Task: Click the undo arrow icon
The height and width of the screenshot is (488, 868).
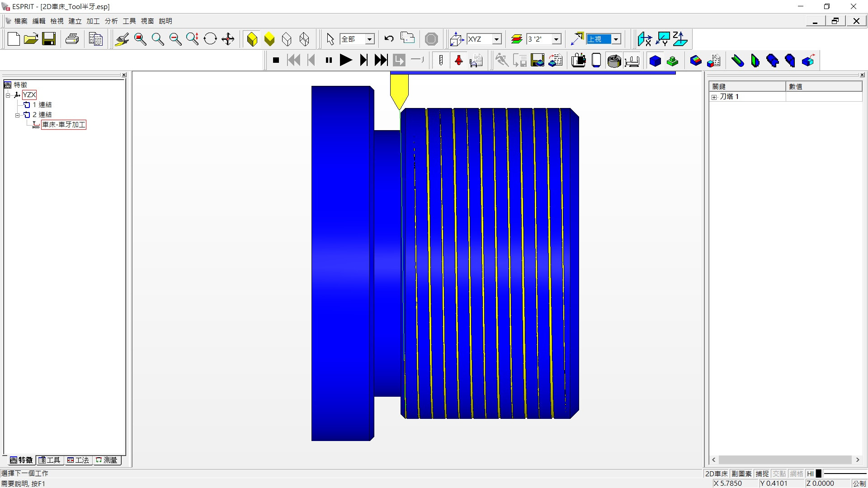Action: [x=389, y=39]
